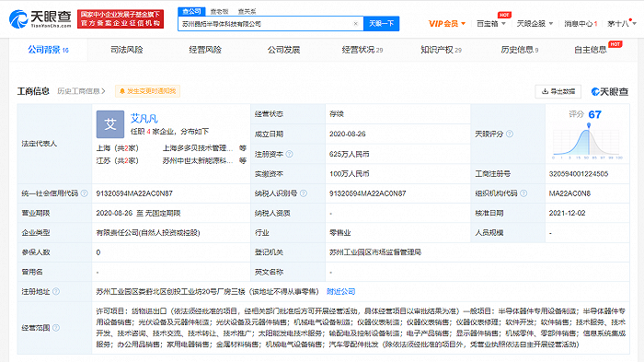Click the registration number 320594001224505
This screenshot has width=644, height=362.
point(579,173)
